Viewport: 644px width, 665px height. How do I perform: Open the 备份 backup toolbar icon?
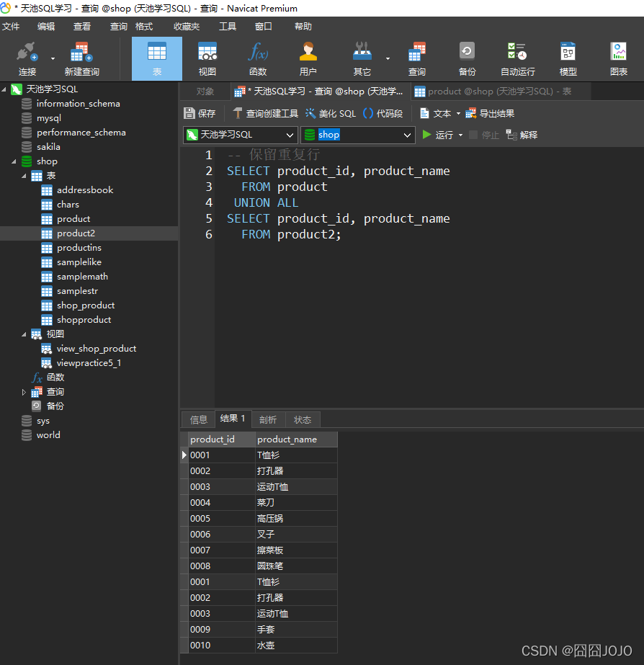click(468, 58)
